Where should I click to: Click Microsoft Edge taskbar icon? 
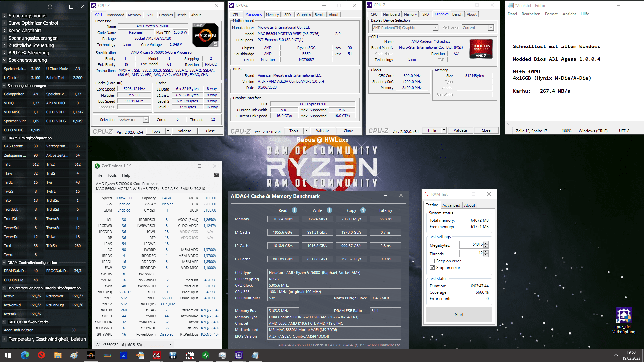tap(25, 355)
